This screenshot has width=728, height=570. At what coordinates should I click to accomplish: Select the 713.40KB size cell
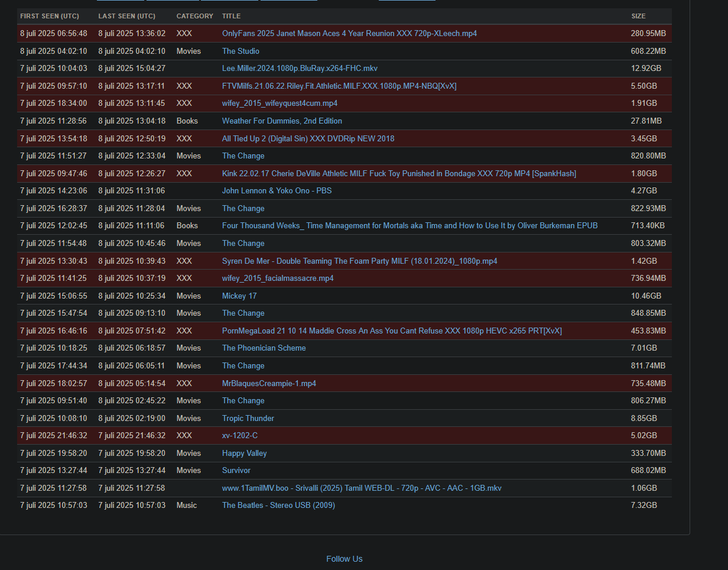(648, 226)
